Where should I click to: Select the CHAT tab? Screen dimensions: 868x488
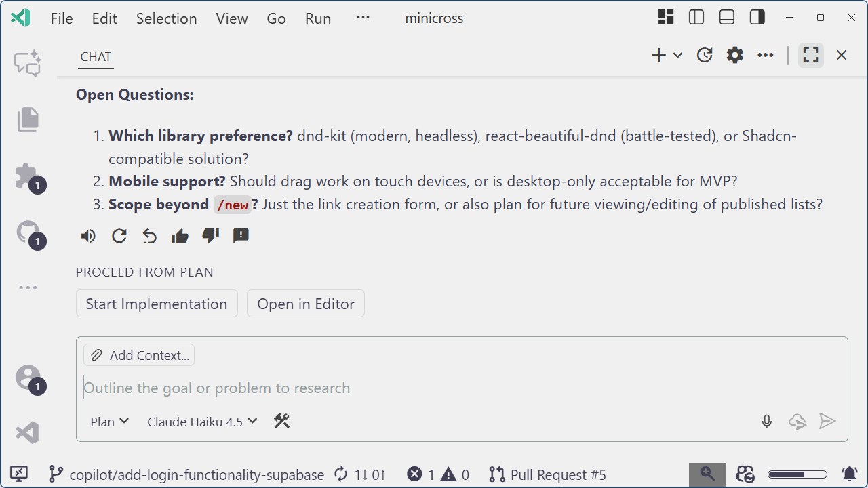(95, 56)
